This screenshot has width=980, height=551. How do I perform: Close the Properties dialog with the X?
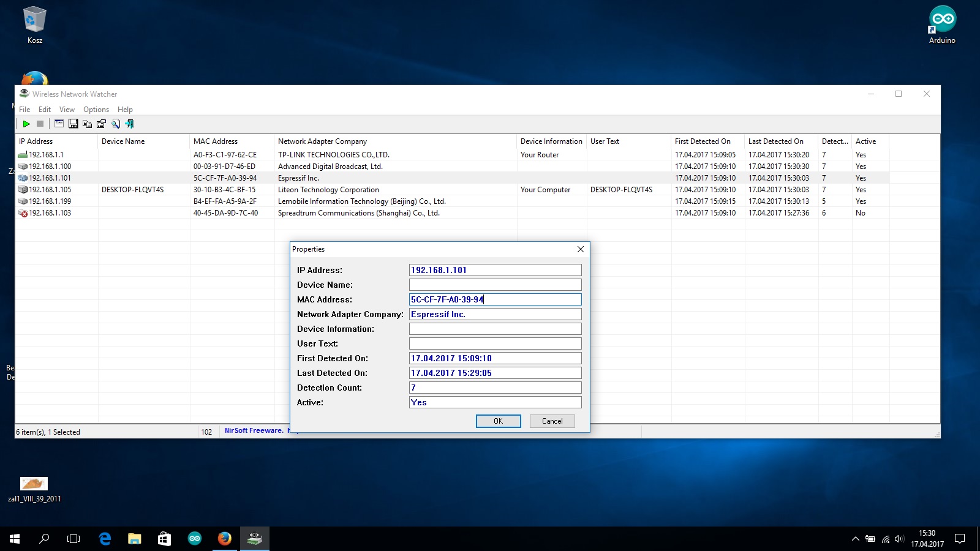(x=581, y=249)
